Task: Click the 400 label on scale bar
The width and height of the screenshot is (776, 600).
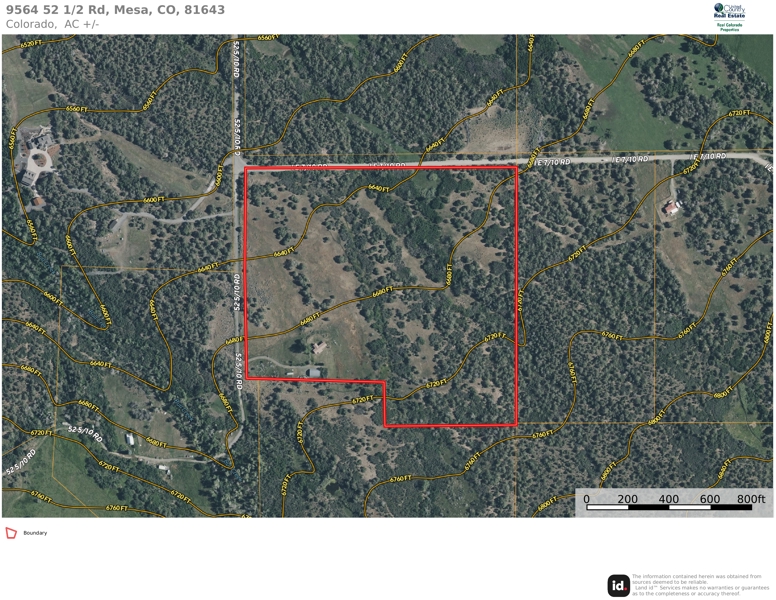Action: [x=669, y=499]
